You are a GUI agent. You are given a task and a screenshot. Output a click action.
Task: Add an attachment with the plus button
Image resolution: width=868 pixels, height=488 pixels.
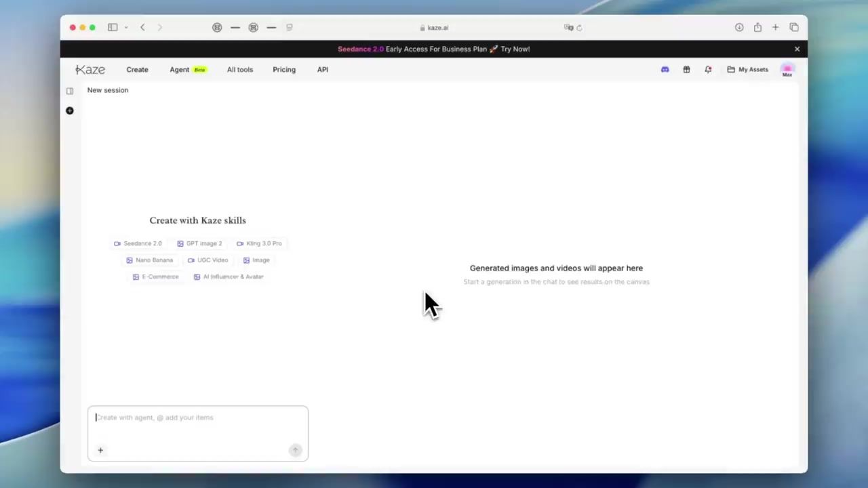pos(100,450)
